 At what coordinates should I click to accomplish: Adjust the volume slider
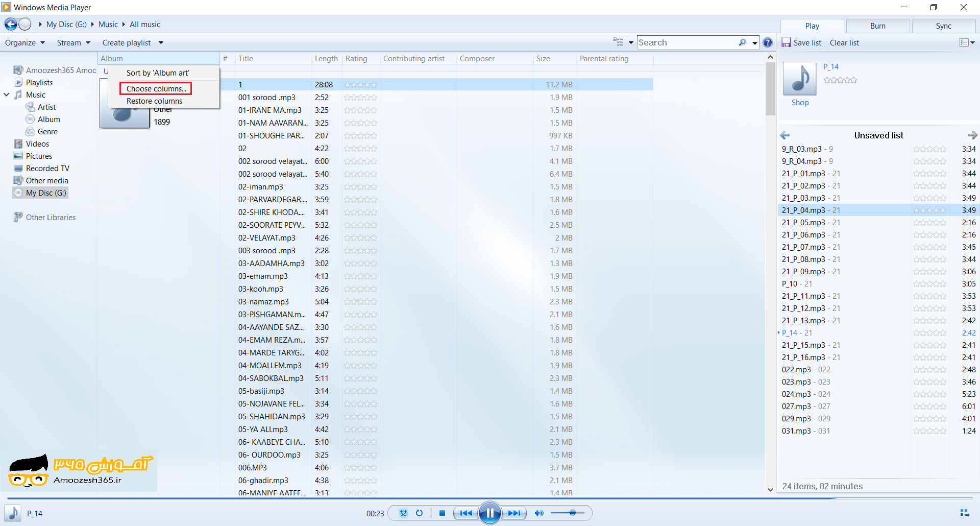pos(568,513)
